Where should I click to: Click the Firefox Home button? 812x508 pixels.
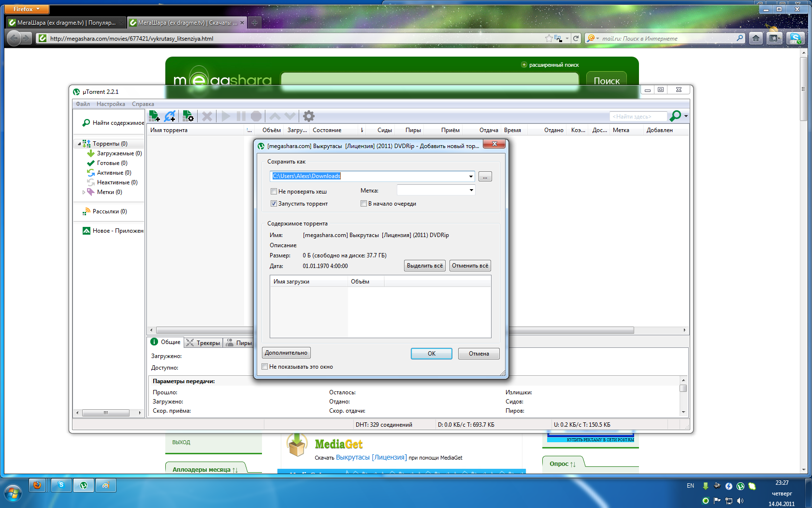tap(756, 38)
